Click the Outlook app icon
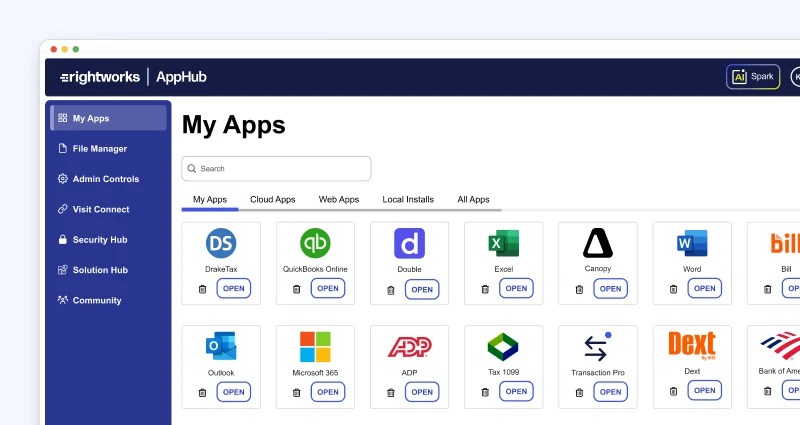800x425 pixels. tap(221, 346)
